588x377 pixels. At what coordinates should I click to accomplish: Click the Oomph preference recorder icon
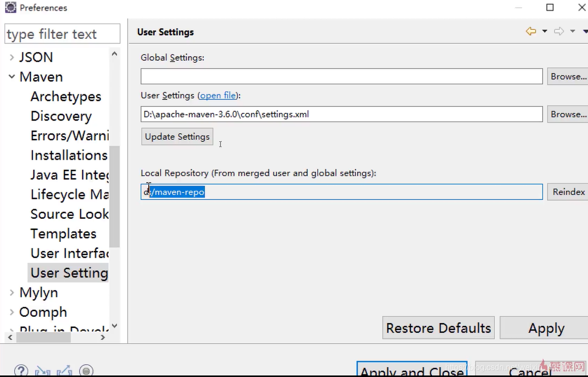(86, 371)
